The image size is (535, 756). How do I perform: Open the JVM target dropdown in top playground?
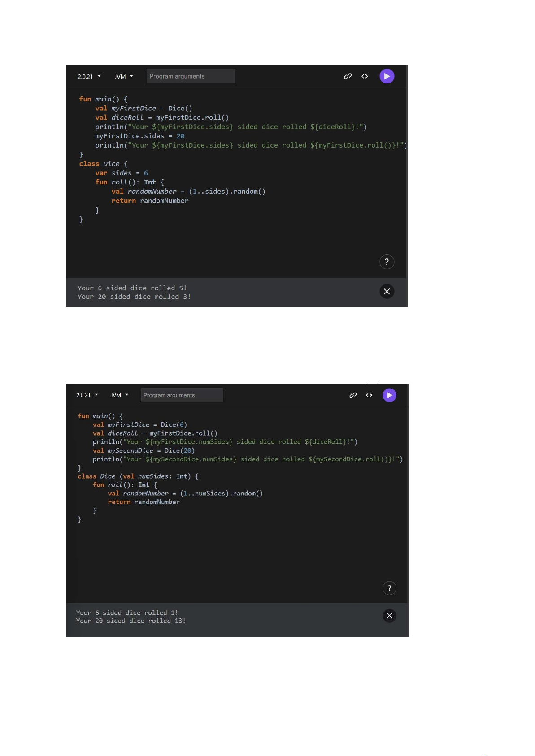click(124, 77)
